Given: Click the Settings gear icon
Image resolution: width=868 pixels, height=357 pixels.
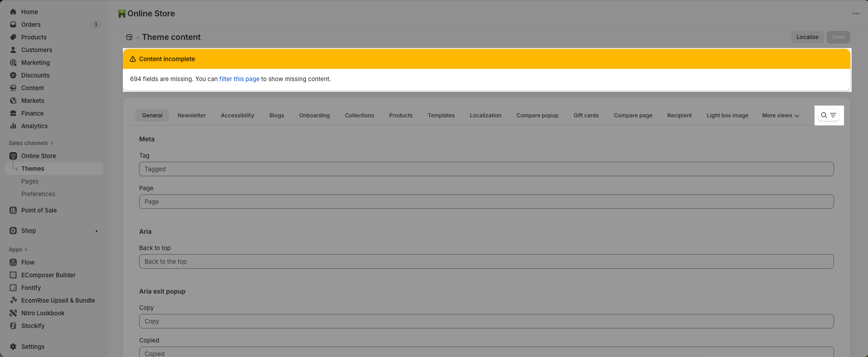Looking at the screenshot, I should click(x=13, y=347).
